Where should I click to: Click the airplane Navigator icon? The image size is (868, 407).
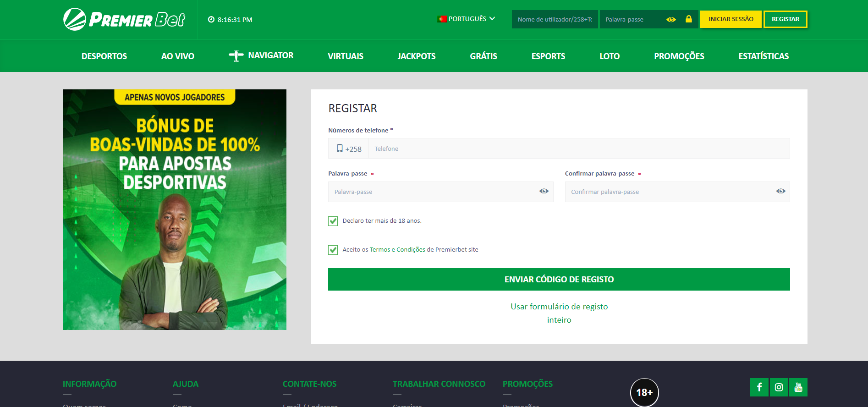click(236, 56)
